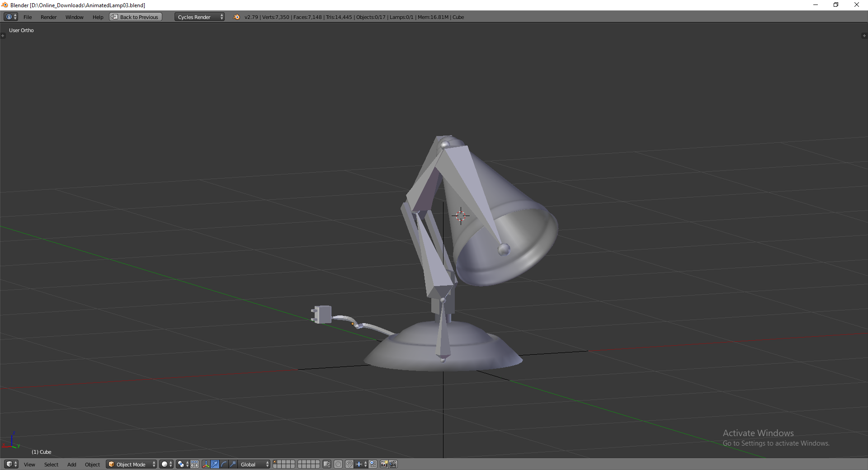Image resolution: width=868 pixels, height=470 pixels.
Task: Open the 3D View editor type selector
Action: coord(11,464)
